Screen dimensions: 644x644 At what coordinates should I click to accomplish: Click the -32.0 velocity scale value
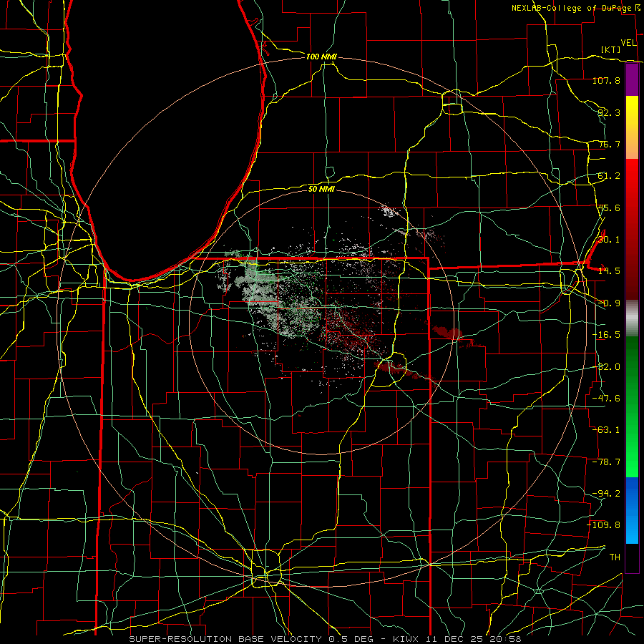click(606, 367)
